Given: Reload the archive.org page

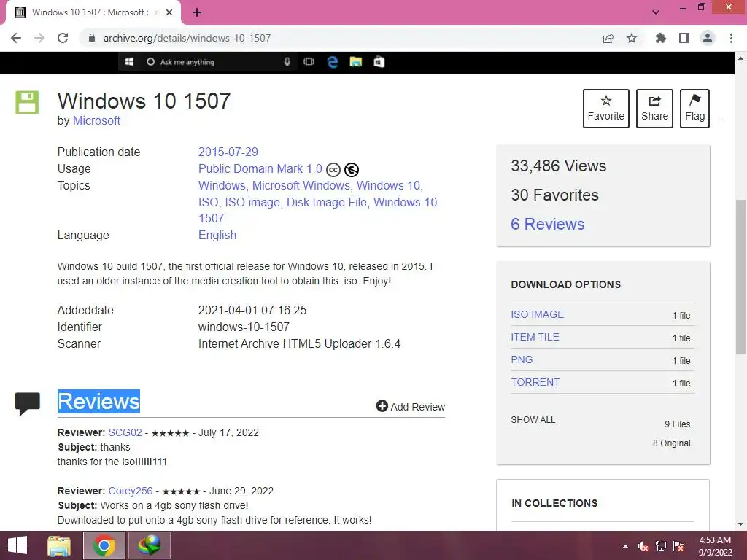Looking at the screenshot, I should point(63,38).
